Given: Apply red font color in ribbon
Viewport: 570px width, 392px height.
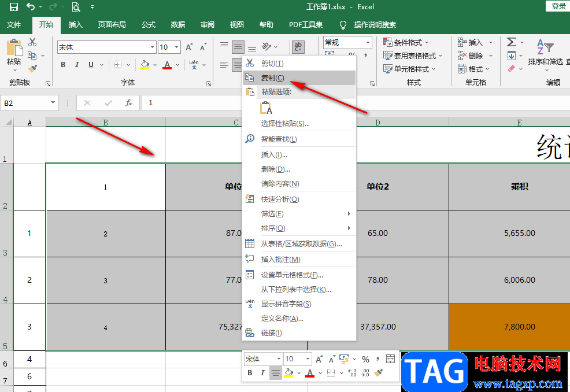Looking at the screenshot, I should pyautogui.click(x=167, y=65).
